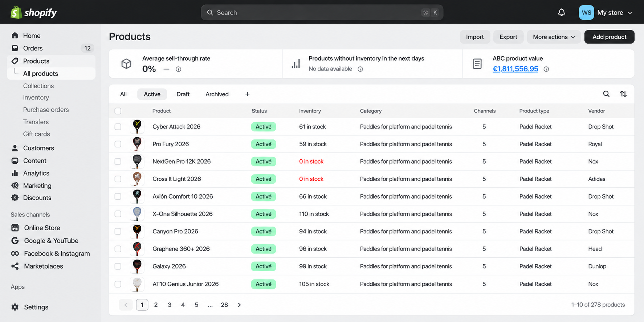This screenshot has width=644, height=322.
Task: Select the Active tab
Action: (152, 94)
